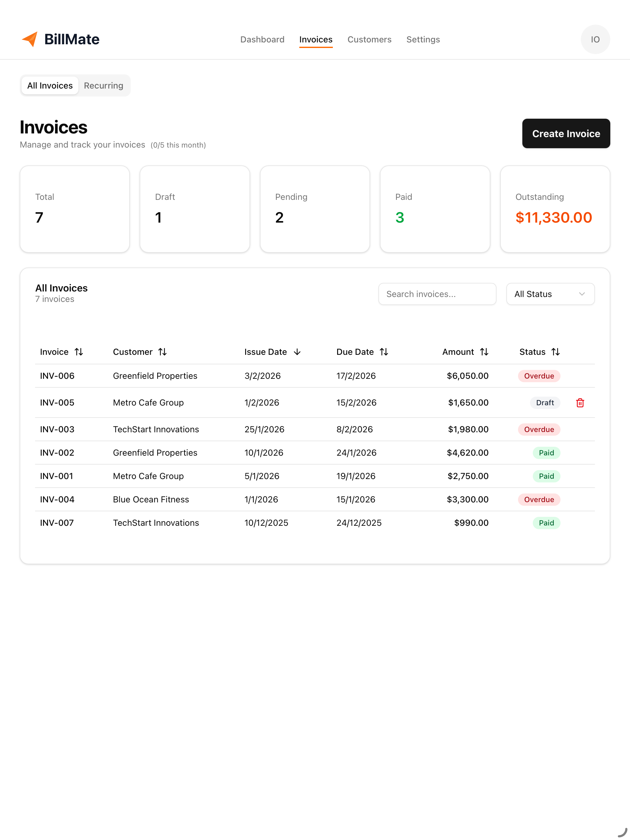Click the BillMate brand name

[x=72, y=39]
